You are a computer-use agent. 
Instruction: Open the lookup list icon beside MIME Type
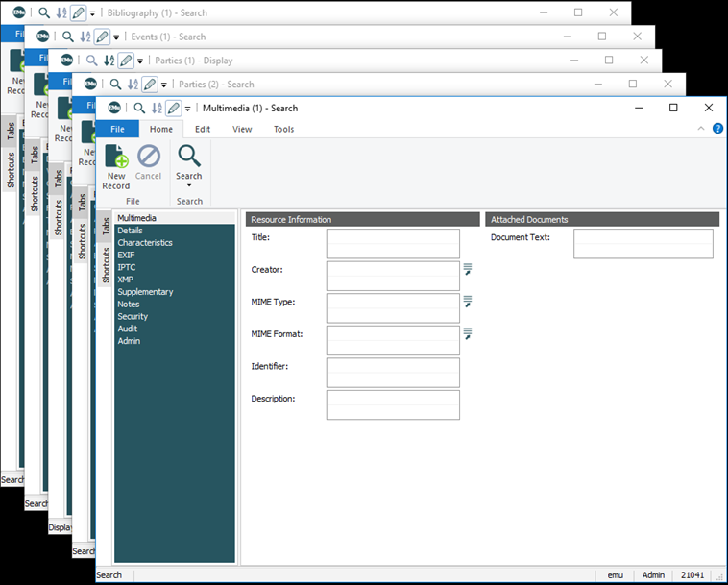point(468,302)
